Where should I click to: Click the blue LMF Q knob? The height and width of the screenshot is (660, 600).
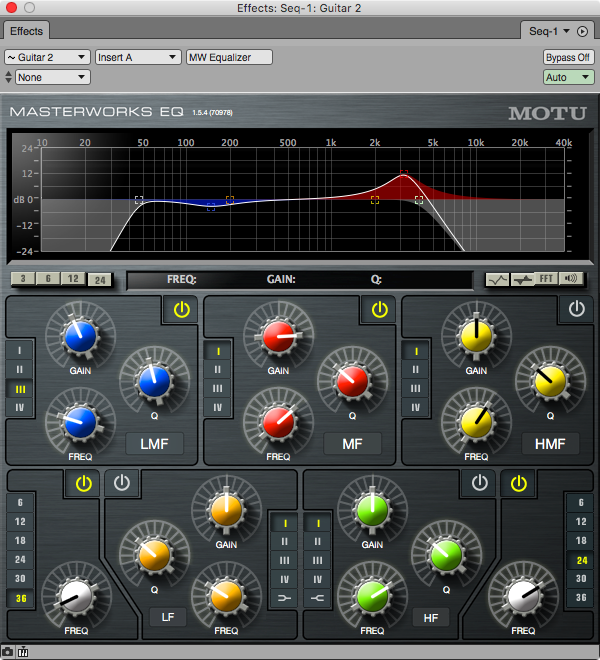(x=154, y=381)
